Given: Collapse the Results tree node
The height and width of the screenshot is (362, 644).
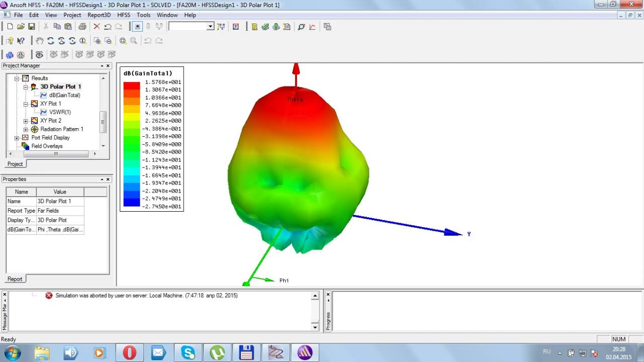Looking at the screenshot, I should (x=17, y=78).
